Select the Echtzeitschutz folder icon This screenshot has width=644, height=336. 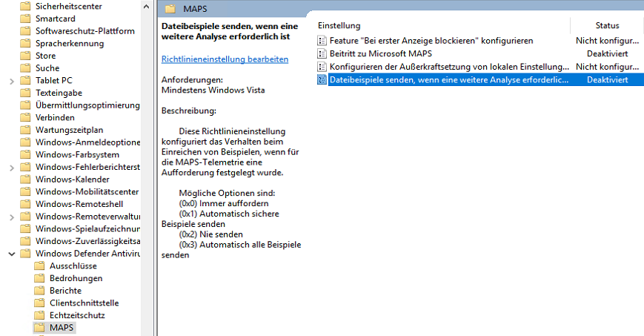pos(40,315)
